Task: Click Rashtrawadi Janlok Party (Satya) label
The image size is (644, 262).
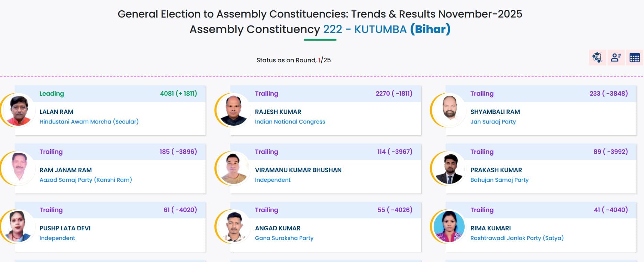Action: [x=517, y=238]
